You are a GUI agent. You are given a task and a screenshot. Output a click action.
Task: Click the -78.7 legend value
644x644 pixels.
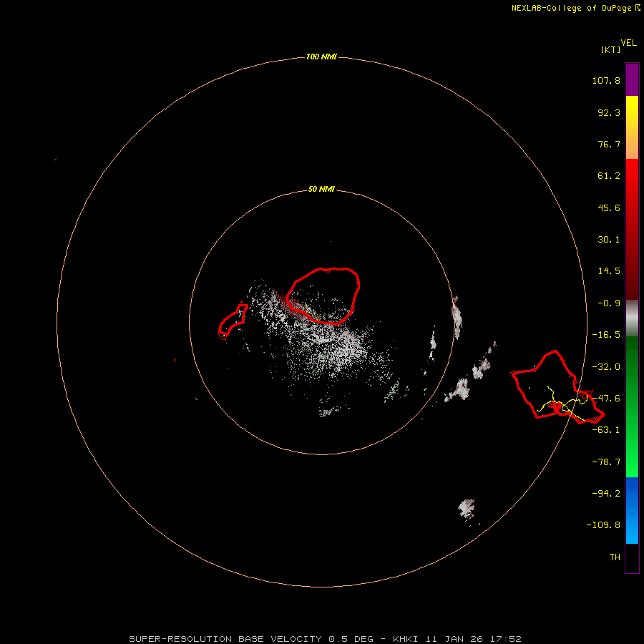(606, 462)
